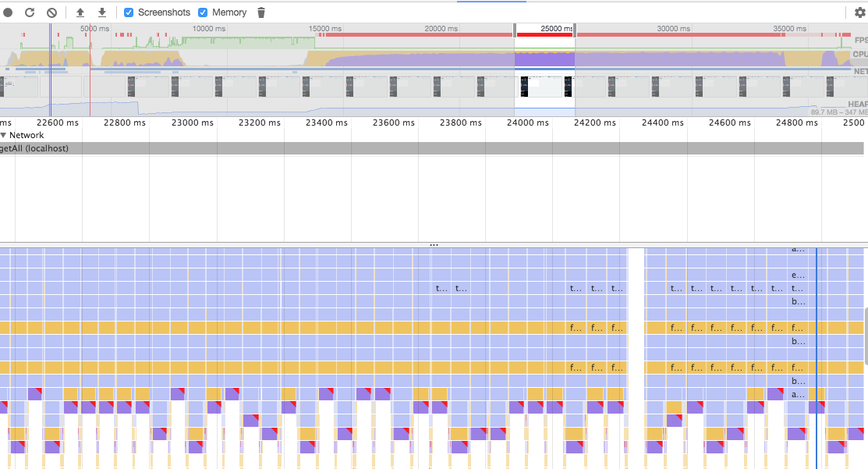Clear the recording with the clear icon

click(51, 12)
